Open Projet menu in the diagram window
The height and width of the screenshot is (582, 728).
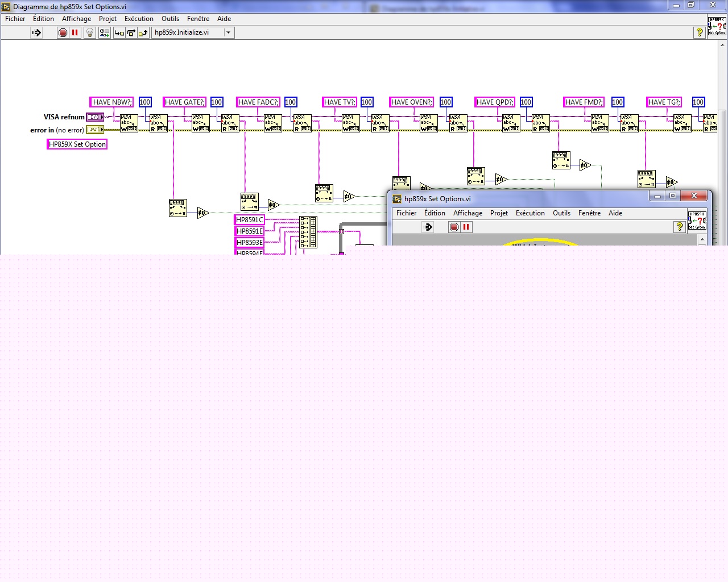(107, 19)
